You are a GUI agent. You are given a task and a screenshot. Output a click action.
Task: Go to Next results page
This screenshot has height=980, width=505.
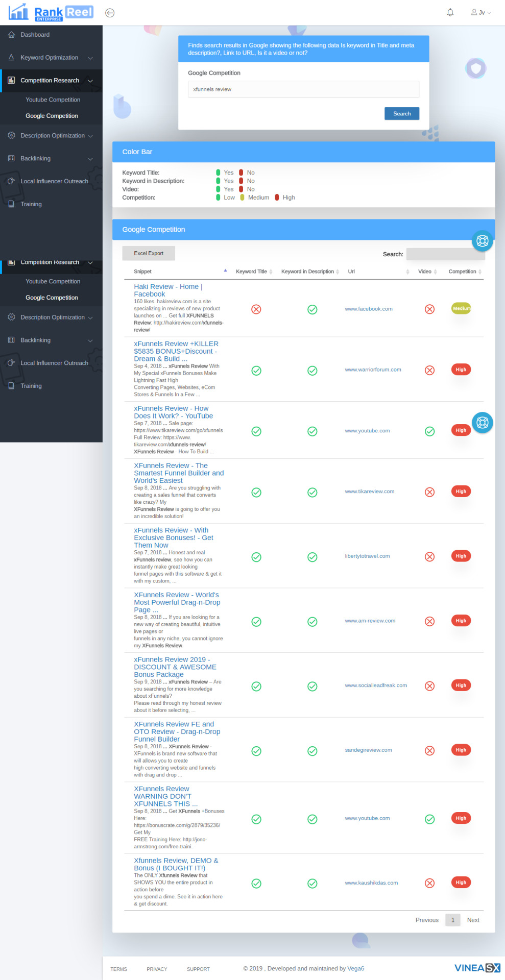473,920
